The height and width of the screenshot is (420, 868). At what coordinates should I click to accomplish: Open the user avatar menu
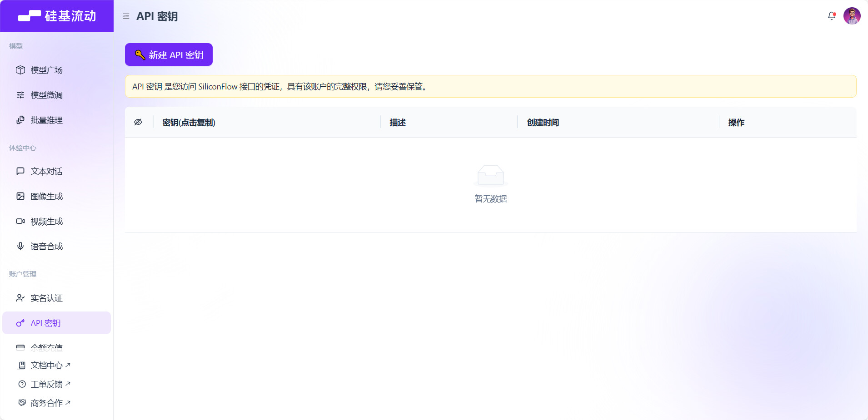coord(852,16)
